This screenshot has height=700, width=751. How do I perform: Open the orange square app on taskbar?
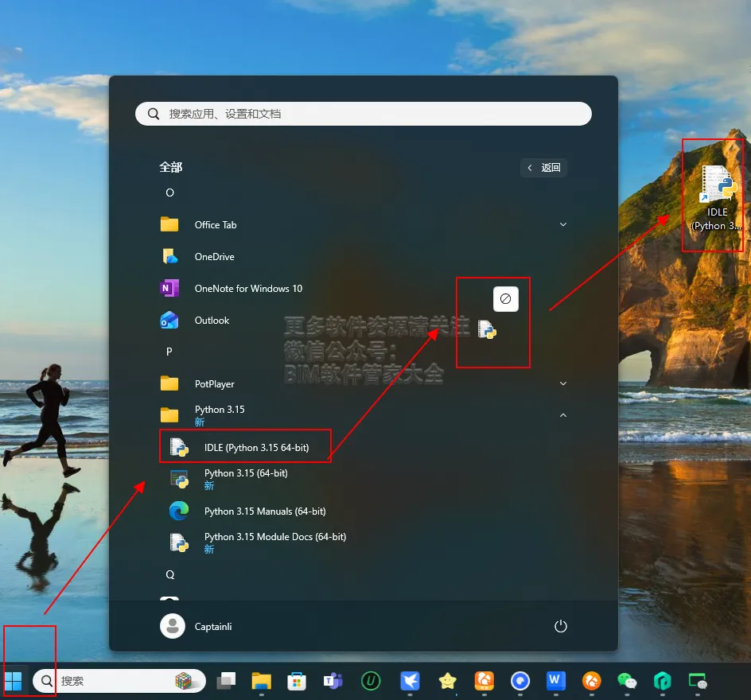coord(484,681)
